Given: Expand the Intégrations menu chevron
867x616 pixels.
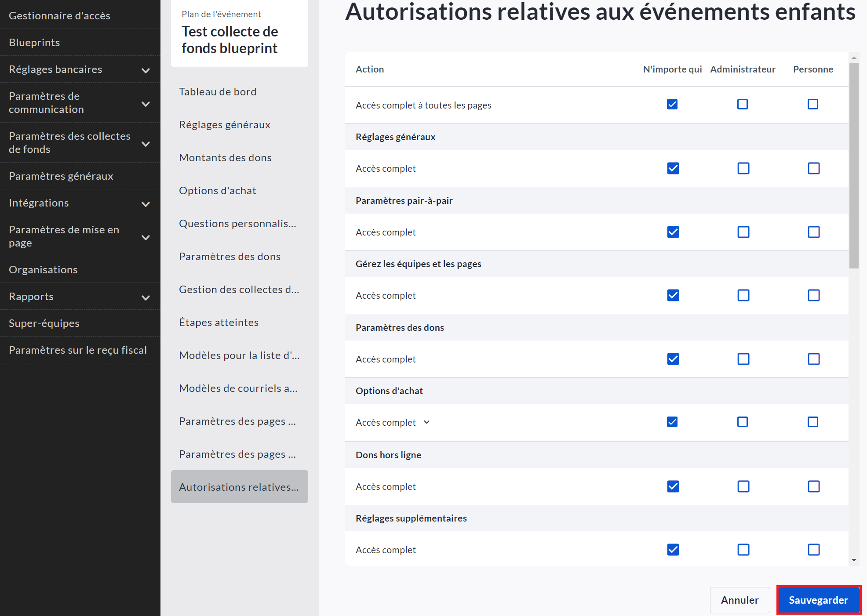Looking at the screenshot, I should [x=146, y=204].
